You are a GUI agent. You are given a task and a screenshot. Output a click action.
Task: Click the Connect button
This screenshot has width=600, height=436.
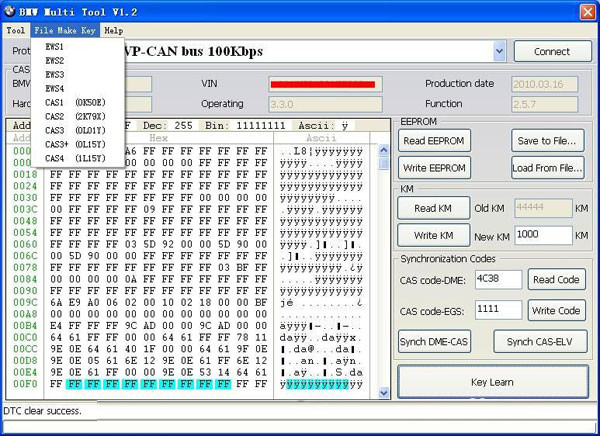(552, 51)
